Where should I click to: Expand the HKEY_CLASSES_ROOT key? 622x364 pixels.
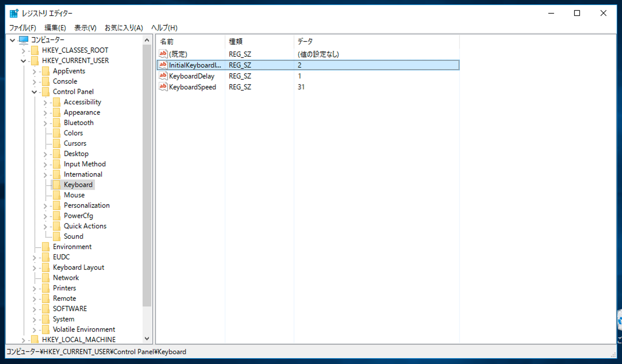[23, 51]
